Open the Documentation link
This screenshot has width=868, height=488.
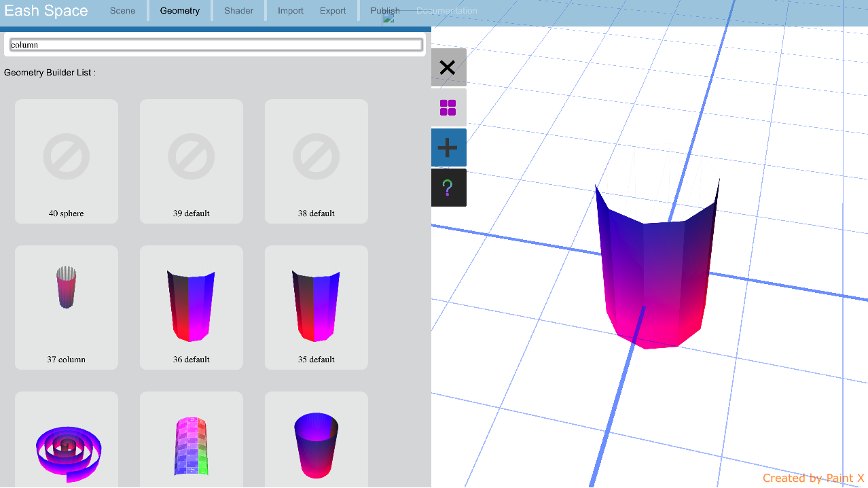[x=447, y=11]
